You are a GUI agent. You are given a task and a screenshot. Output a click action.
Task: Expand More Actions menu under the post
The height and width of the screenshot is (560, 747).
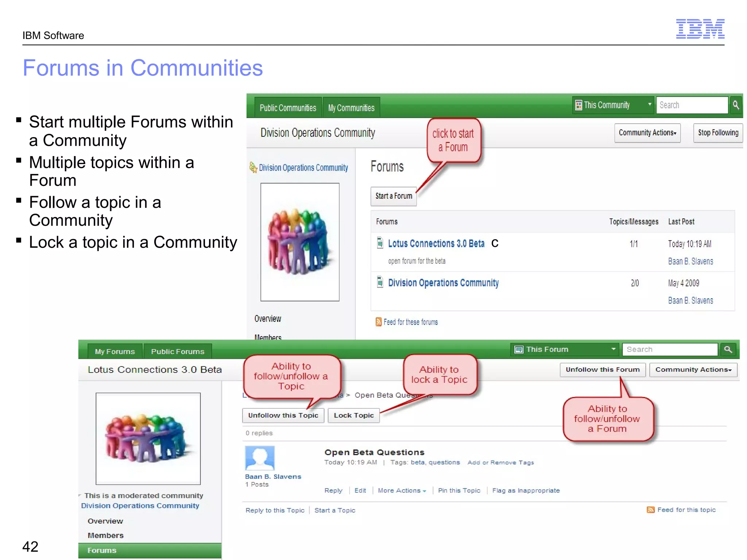click(x=402, y=491)
